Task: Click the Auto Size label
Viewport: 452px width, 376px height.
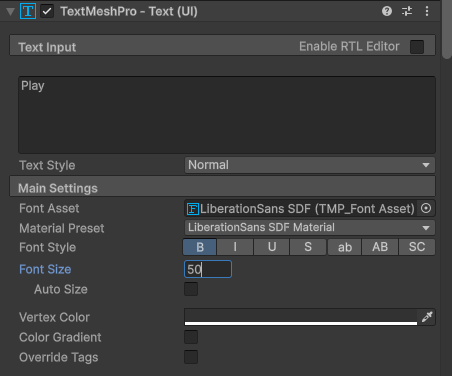Action: coord(61,289)
